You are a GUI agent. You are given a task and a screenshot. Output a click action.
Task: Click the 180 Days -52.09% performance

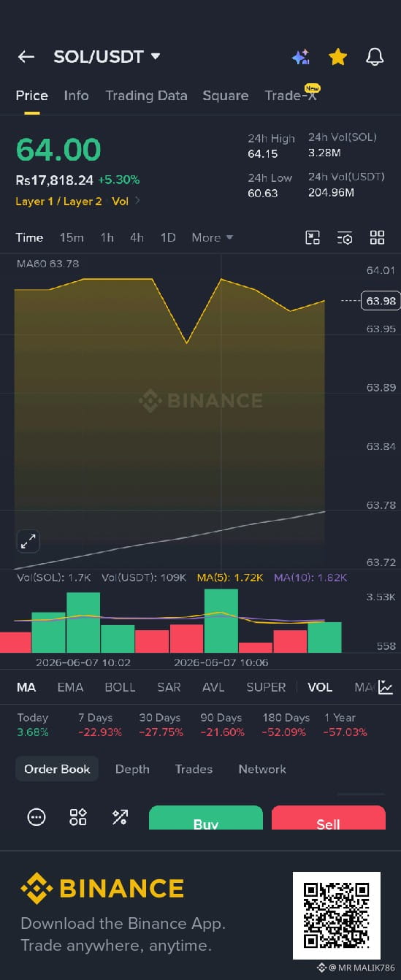click(x=286, y=725)
